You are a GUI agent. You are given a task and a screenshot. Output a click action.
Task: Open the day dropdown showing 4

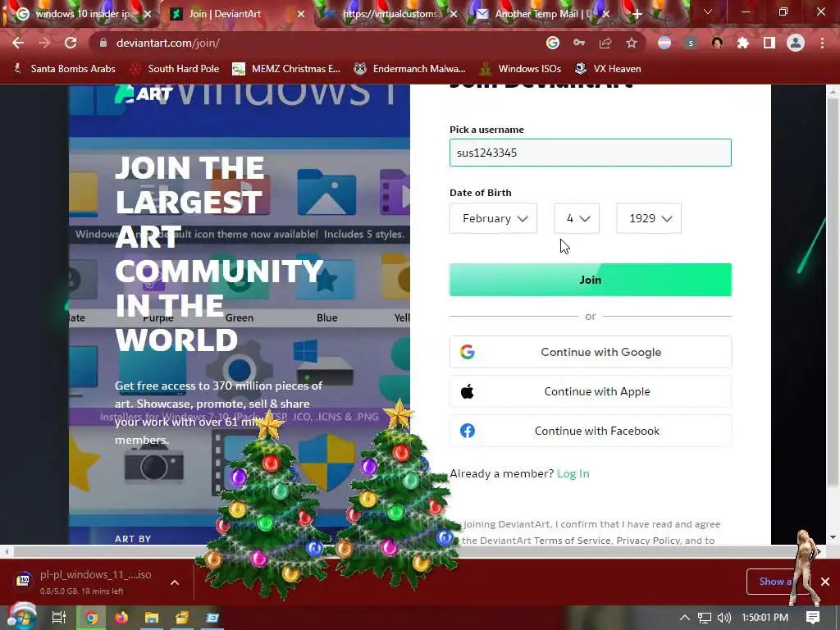pyautogui.click(x=577, y=218)
